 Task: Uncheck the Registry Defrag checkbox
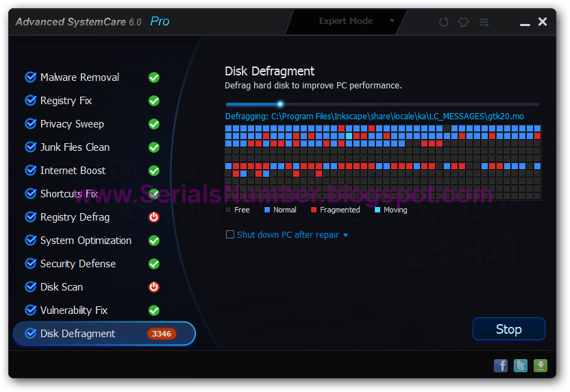click(x=31, y=217)
